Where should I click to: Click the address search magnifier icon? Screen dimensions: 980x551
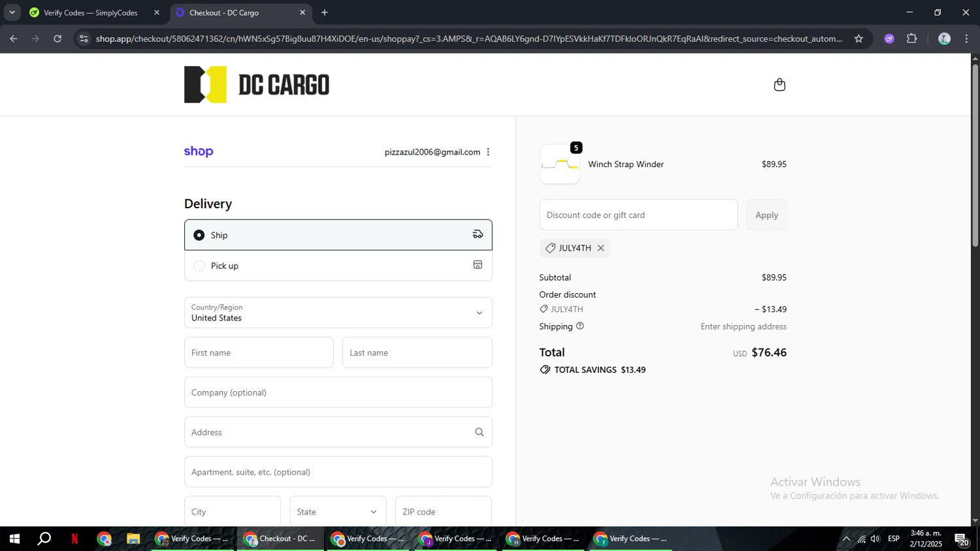coord(479,432)
